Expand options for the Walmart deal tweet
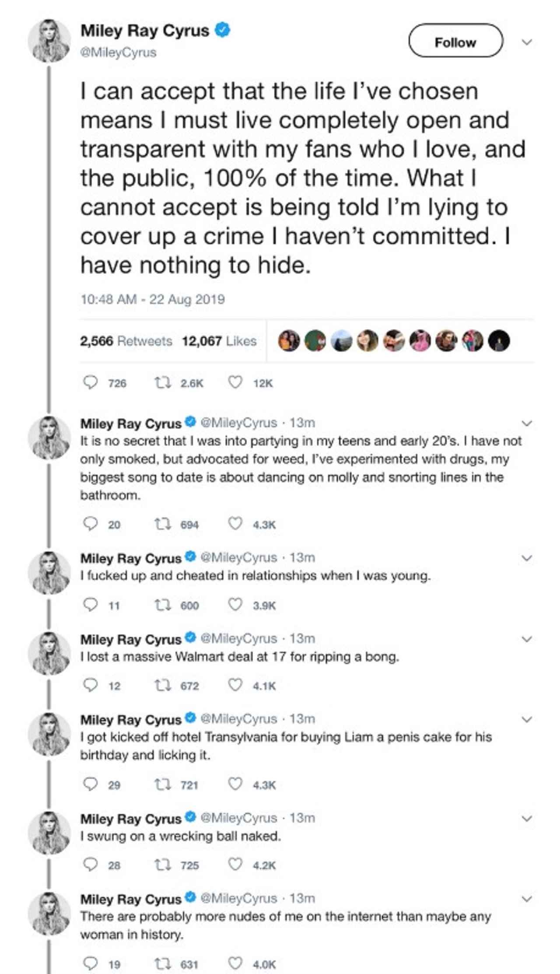This screenshot has height=974, width=560. click(x=527, y=639)
